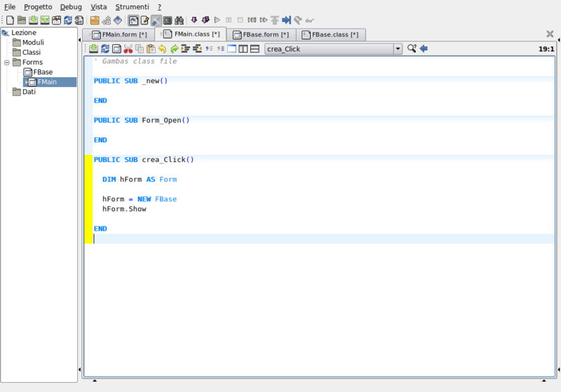The height and width of the screenshot is (392, 561).
Task: Select FMain form in project tree
Action: point(47,82)
